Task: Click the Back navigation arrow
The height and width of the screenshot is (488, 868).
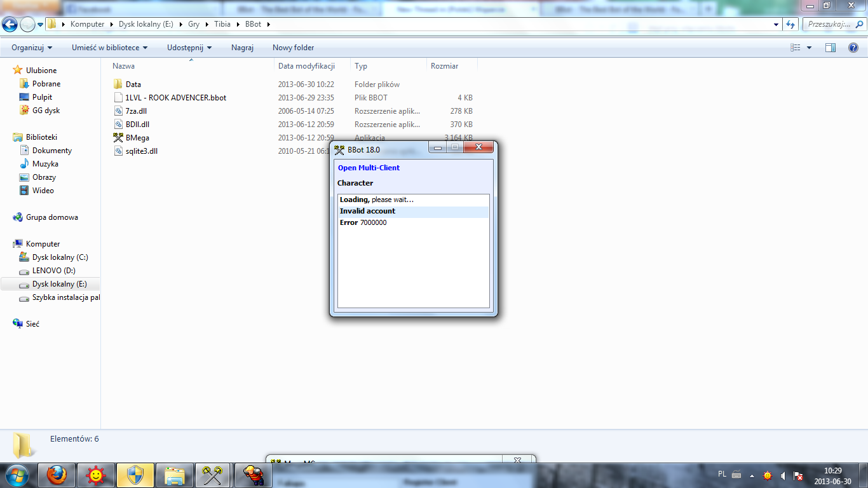Action: pos(10,25)
